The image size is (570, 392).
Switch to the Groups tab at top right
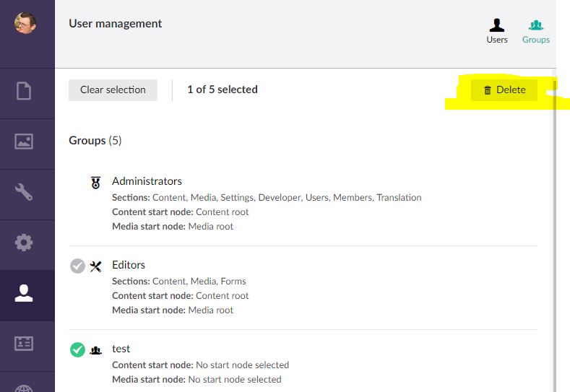536,31
